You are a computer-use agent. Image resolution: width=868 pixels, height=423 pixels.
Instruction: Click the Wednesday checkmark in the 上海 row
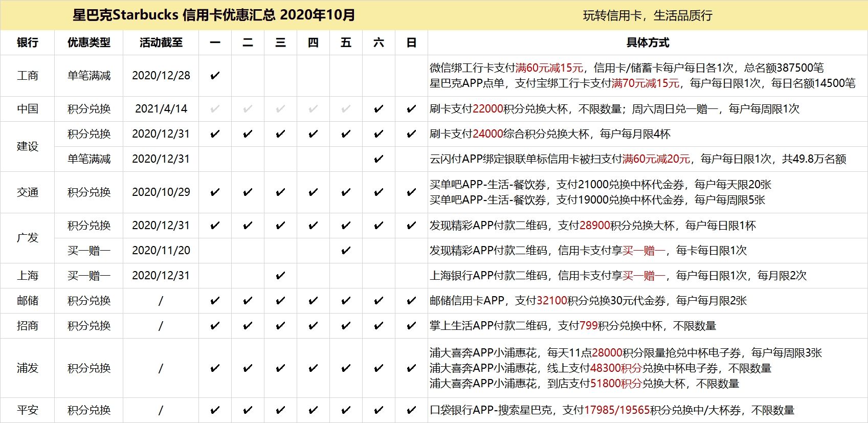280,276
